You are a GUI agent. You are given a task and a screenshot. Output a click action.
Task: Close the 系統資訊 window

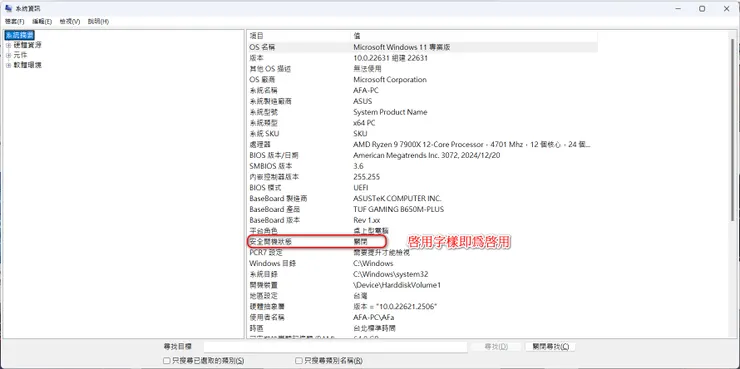727,8
